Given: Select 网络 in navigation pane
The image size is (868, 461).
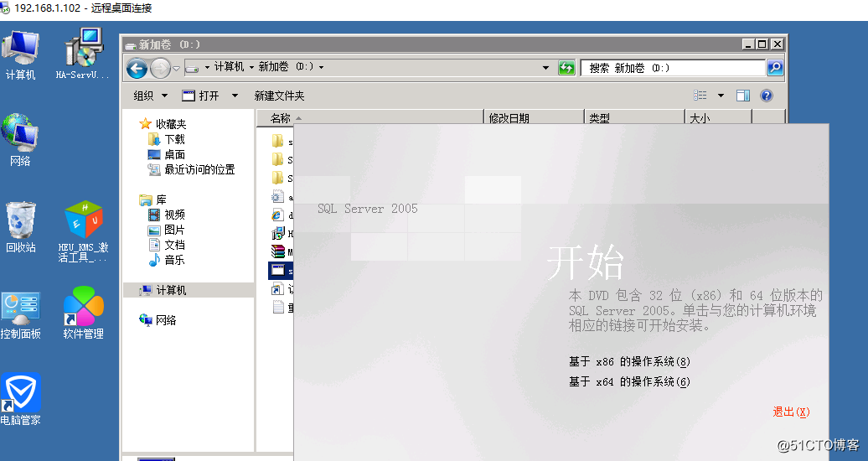Looking at the screenshot, I should [158, 319].
